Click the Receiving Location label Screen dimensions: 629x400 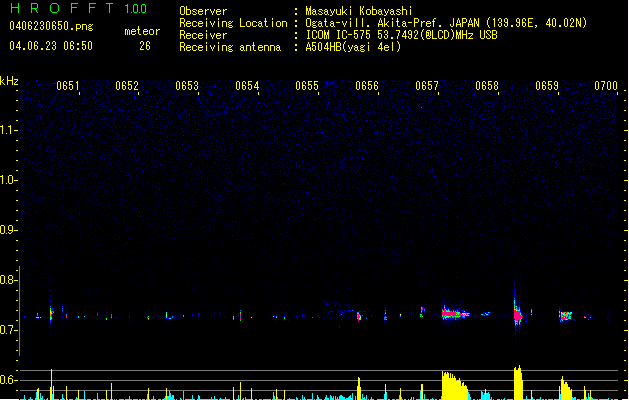233,23
